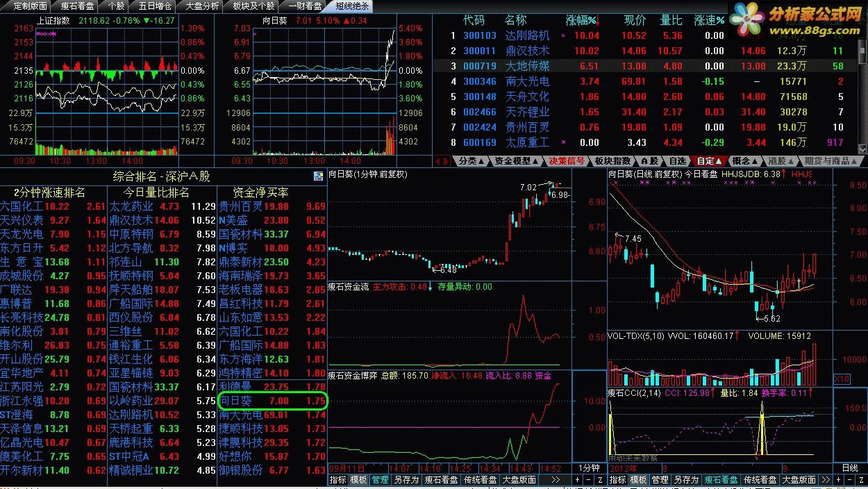Click the 上证指数 chart title
The width and height of the screenshot is (868, 489).
coord(53,20)
